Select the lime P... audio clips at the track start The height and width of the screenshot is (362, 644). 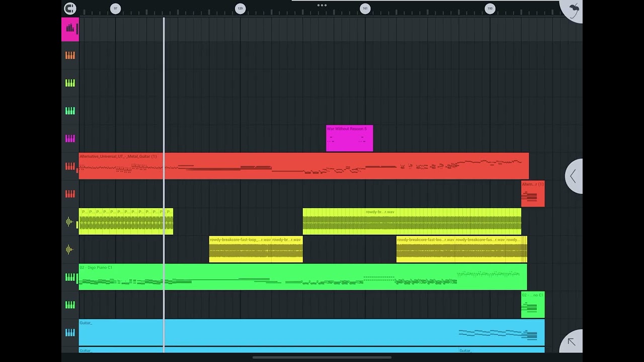[126, 221]
